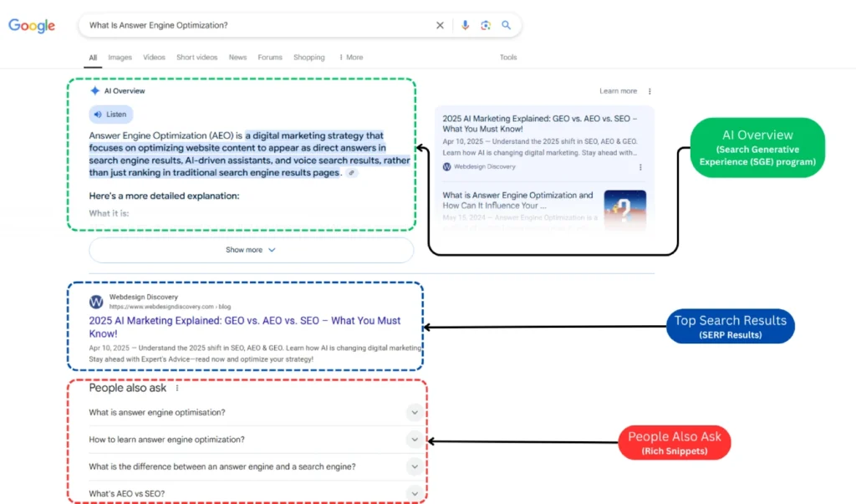The height and width of the screenshot is (504, 856).
Task: Open the result titled '2025 AI Marketing Explained: GEO vs. AEO'
Action: pyautogui.click(x=245, y=327)
